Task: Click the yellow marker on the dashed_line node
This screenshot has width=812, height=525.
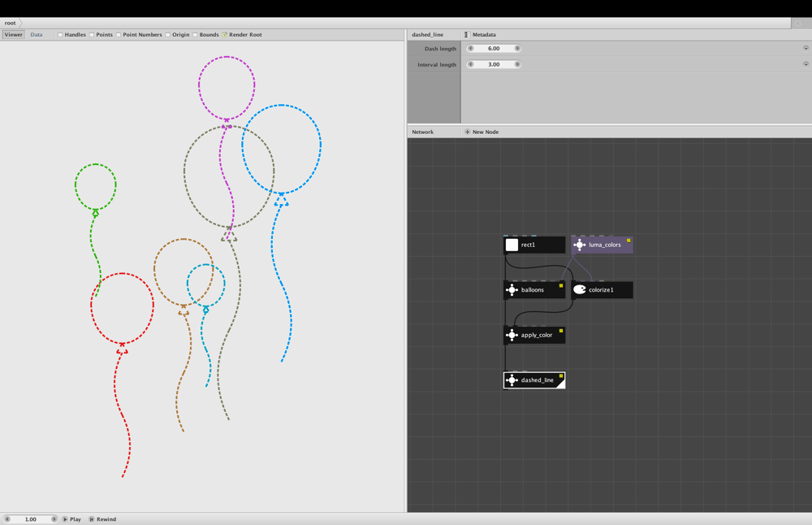Action: [561, 375]
